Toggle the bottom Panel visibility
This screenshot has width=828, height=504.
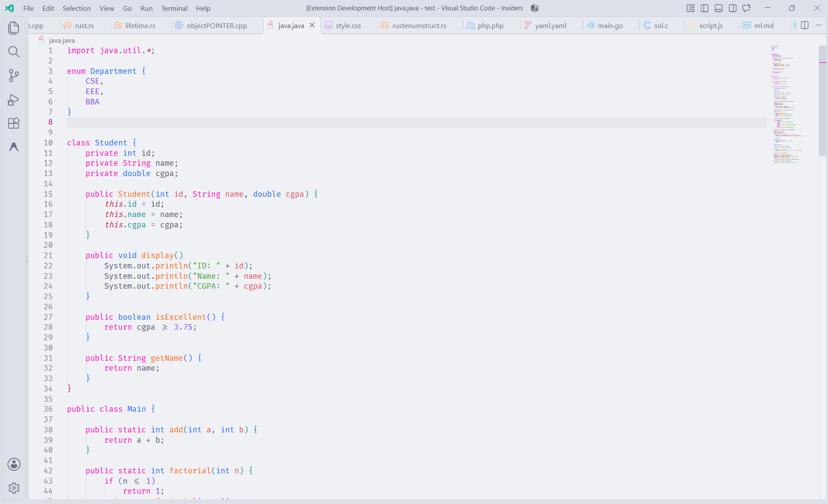click(x=719, y=8)
